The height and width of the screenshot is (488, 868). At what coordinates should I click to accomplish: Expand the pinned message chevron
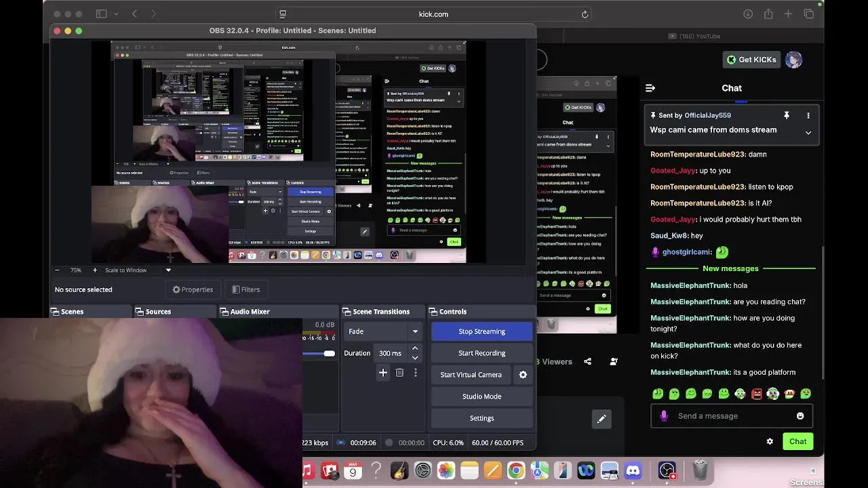(808, 133)
